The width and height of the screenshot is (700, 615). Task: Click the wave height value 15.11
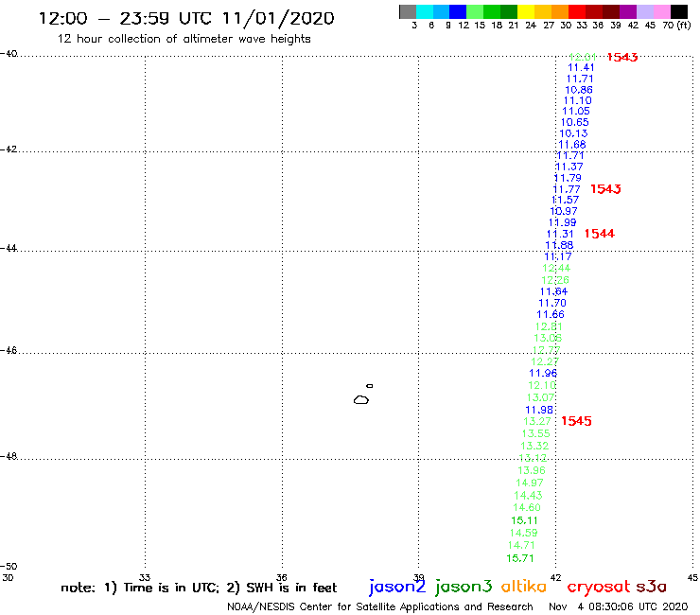coord(525,520)
